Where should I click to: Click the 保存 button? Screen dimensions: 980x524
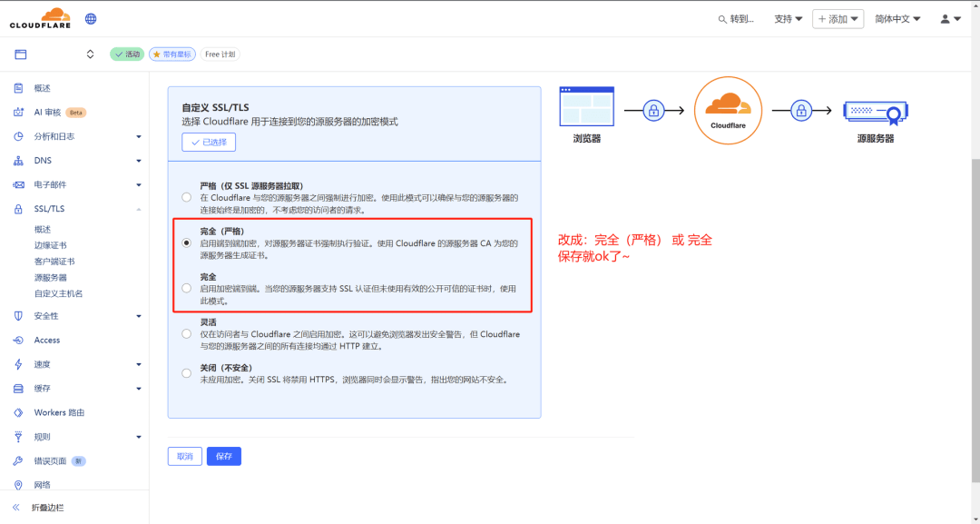[x=224, y=457]
